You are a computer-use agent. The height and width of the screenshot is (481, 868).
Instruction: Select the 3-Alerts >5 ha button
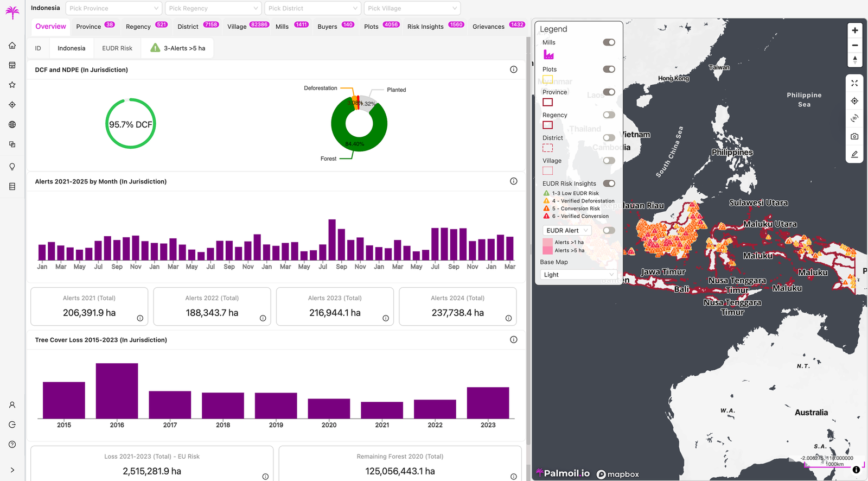tap(177, 48)
